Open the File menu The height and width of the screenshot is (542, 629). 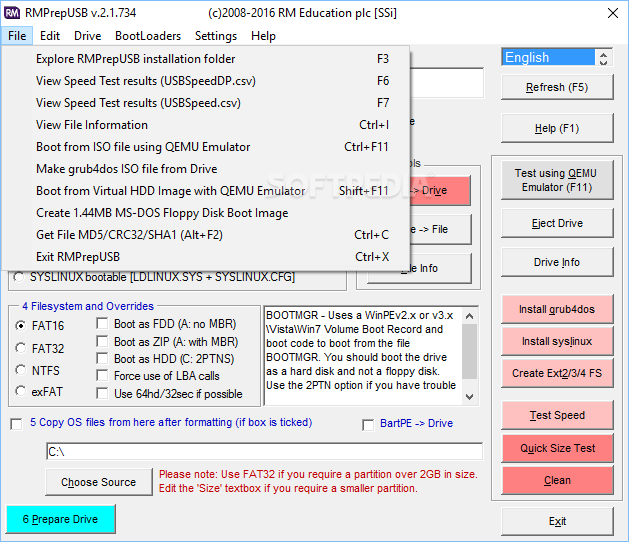(x=17, y=36)
